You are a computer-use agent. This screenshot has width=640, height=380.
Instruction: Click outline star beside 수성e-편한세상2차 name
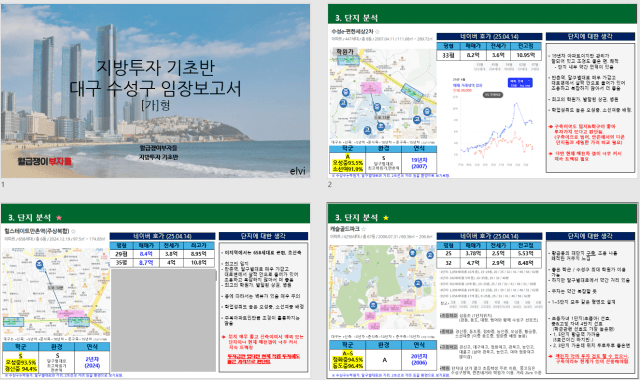(378, 31)
